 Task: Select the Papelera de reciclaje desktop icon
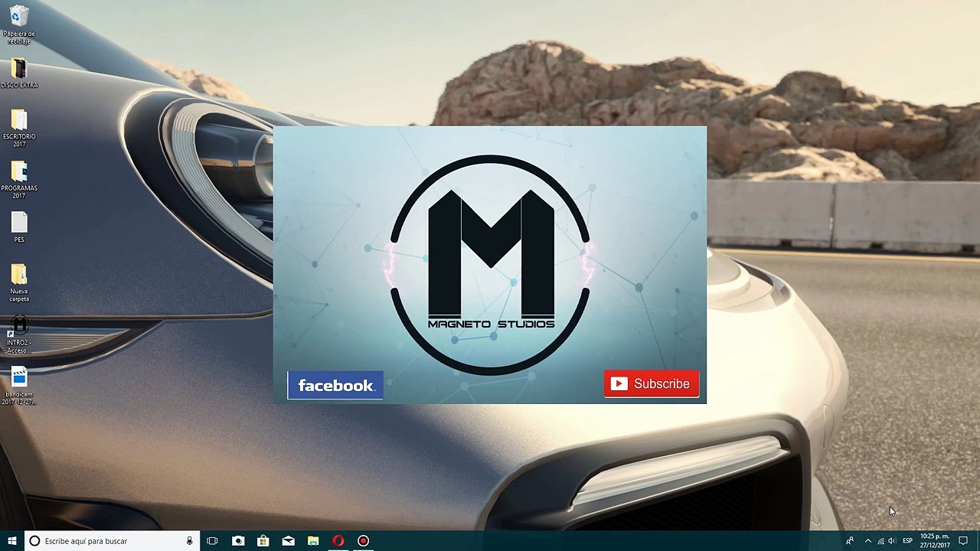[19, 24]
